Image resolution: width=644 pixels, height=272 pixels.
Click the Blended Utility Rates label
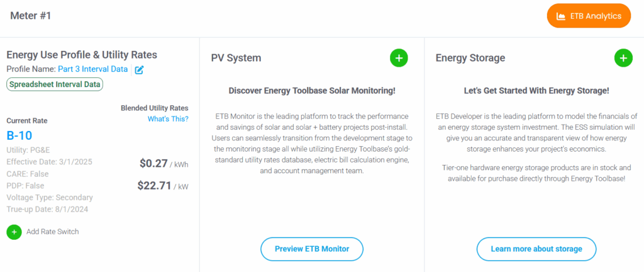(155, 108)
